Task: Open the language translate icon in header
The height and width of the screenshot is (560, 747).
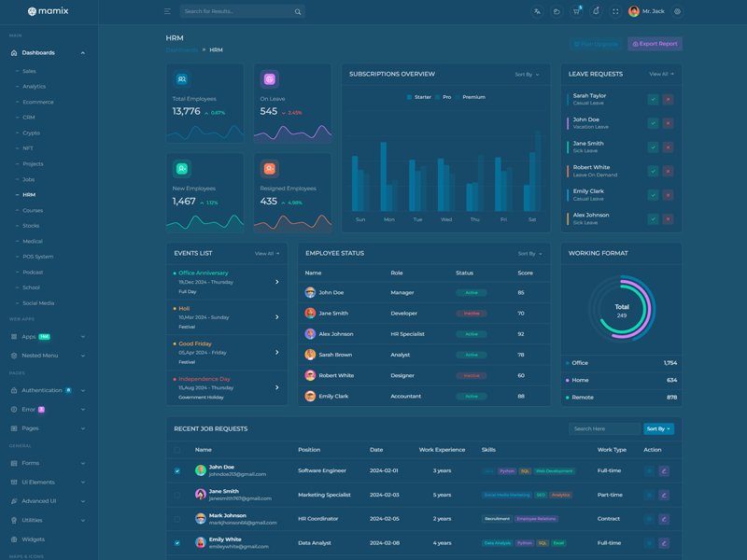Action: (x=537, y=12)
